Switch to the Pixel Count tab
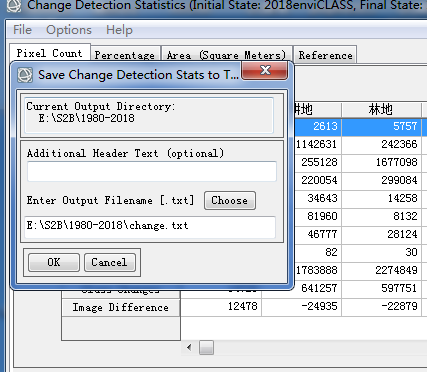 click(x=50, y=53)
